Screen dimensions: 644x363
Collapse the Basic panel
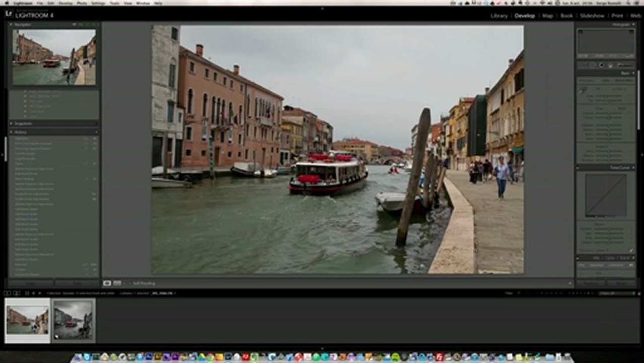click(633, 73)
